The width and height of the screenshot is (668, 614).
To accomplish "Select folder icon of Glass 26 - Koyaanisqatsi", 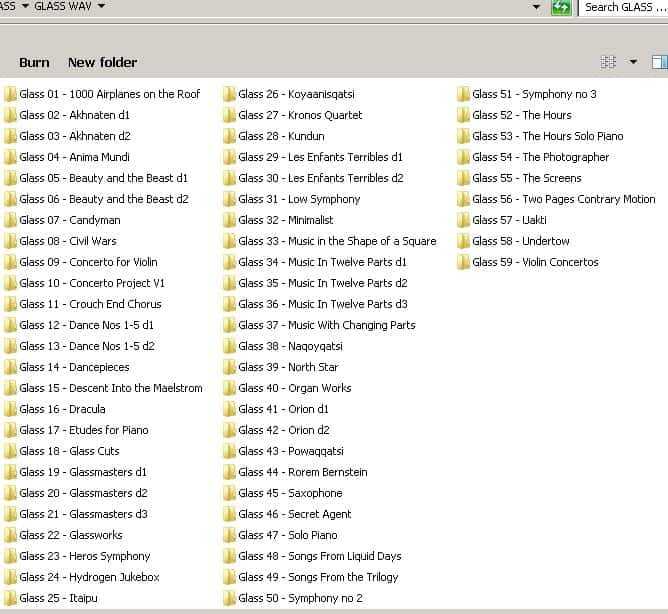I will point(229,94).
